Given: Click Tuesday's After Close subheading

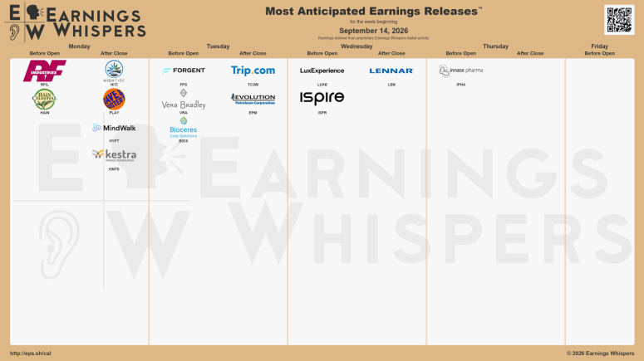Looking at the screenshot, I should click(253, 53).
